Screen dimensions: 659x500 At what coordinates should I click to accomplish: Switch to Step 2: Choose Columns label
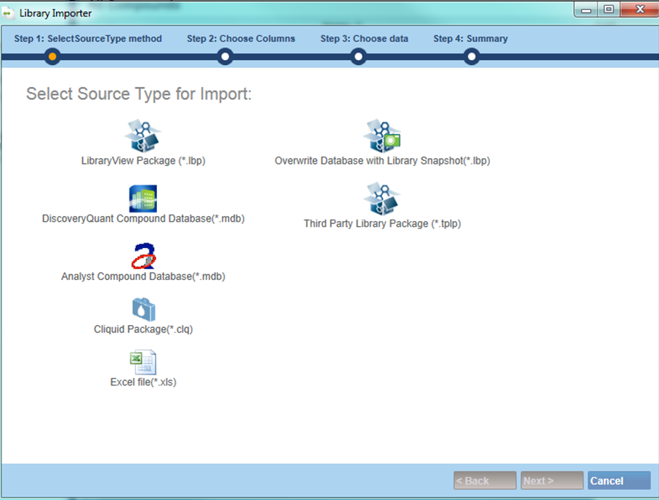[241, 39]
